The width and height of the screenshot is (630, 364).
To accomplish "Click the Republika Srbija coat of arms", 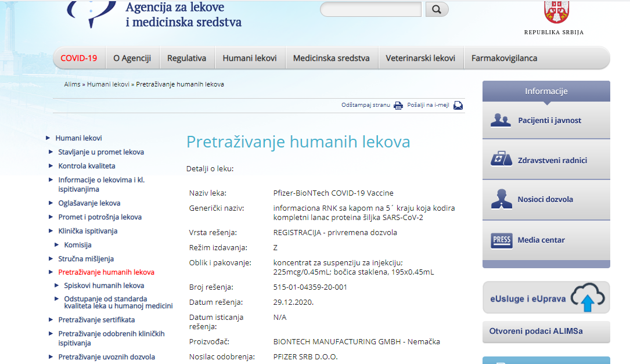I will point(556,12).
